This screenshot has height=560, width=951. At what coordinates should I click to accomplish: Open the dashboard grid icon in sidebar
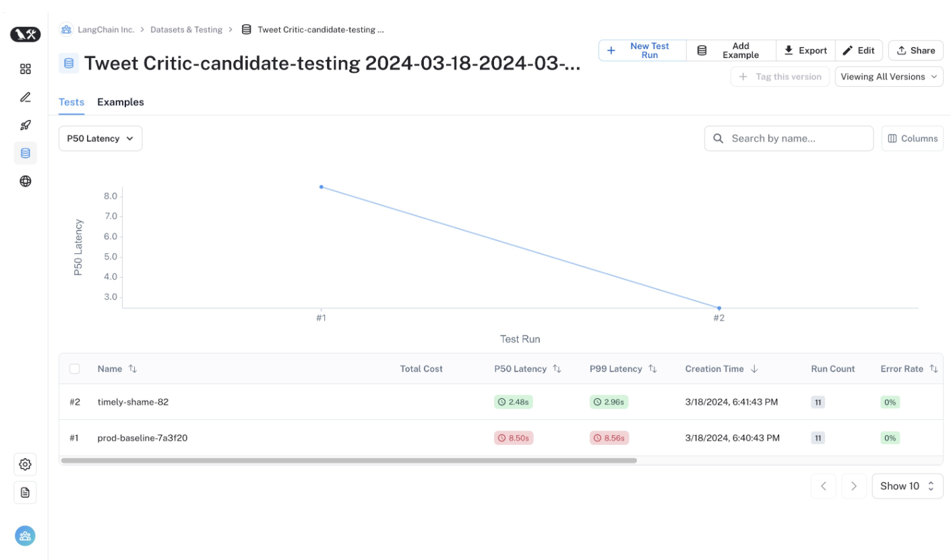click(26, 69)
